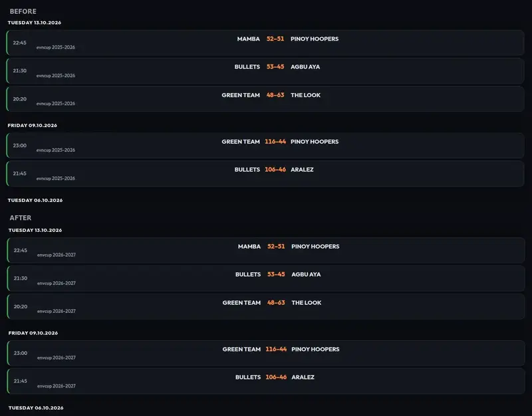Click the evncup 2025-2026 label under 22:45

coord(56,47)
